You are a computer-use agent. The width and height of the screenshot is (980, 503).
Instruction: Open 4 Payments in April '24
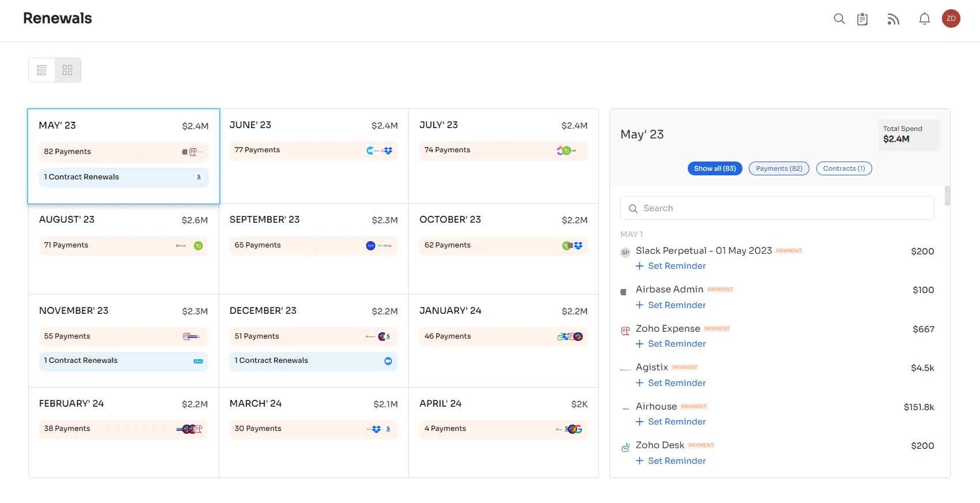(503, 429)
